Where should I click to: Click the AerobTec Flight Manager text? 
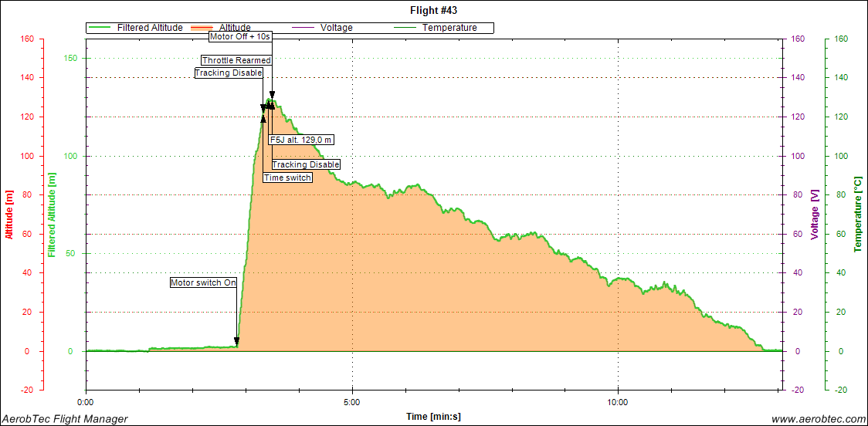coord(66,419)
